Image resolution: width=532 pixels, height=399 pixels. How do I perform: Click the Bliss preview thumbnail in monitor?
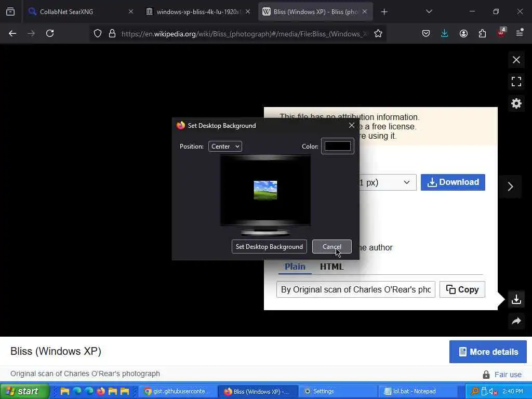tap(265, 190)
